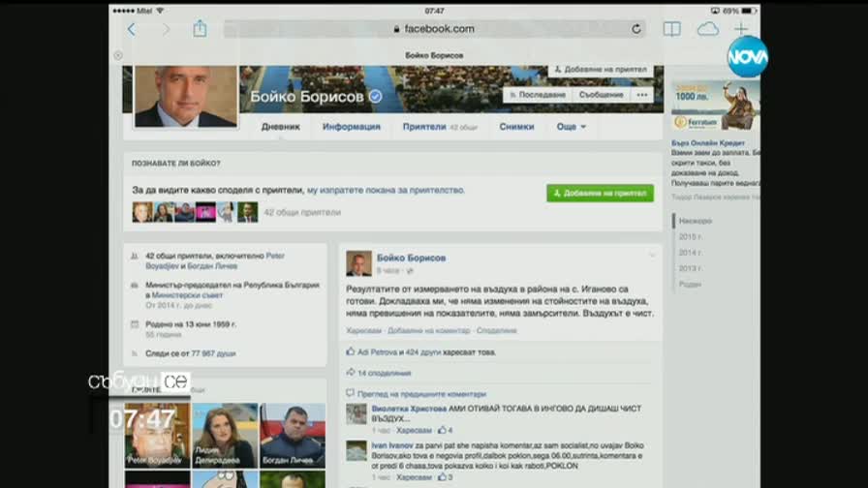
Task: Click Ivan Ivanov's comment avatar
Action: tap(356, 451)
